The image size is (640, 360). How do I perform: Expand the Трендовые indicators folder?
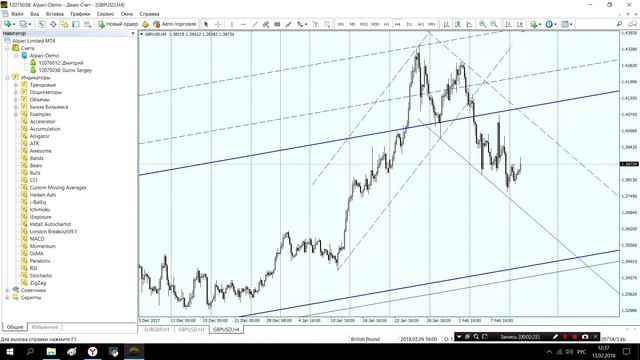click(x=16, y=85)
